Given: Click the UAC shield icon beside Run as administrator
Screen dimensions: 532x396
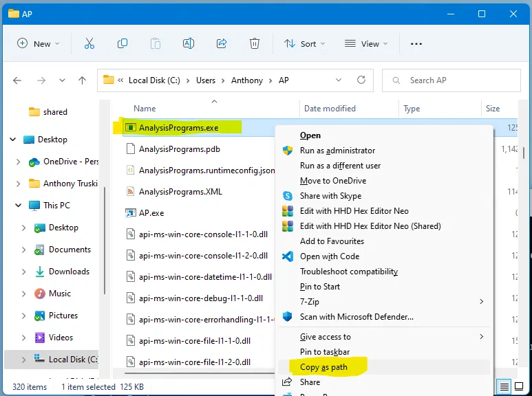Looking at the screenshot, I should coord(288,151).
